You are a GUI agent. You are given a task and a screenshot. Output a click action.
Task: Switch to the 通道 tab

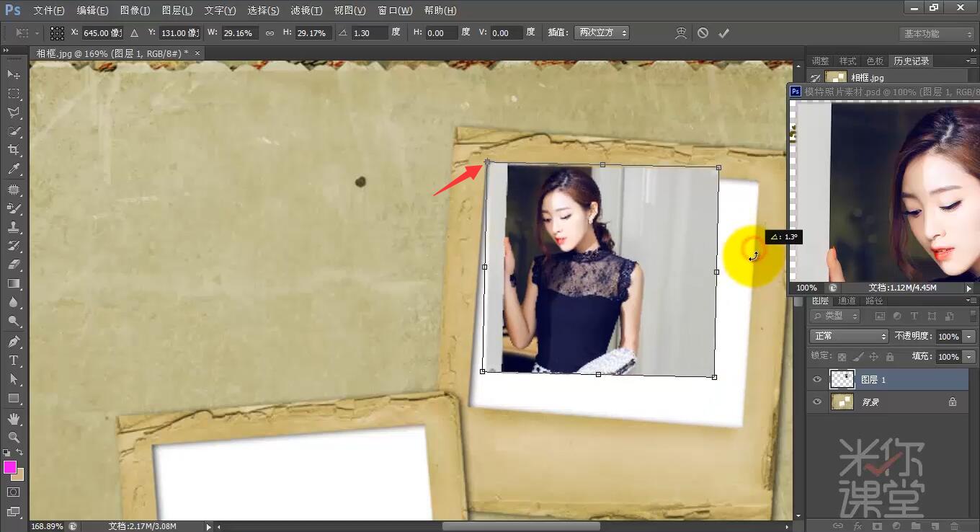click(x=847, y=301)
